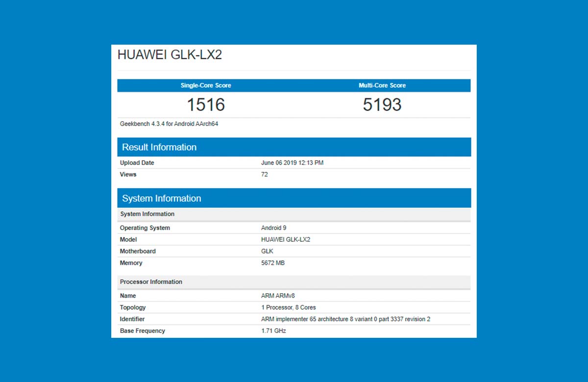Click the multi-core score value 5193

382,104
